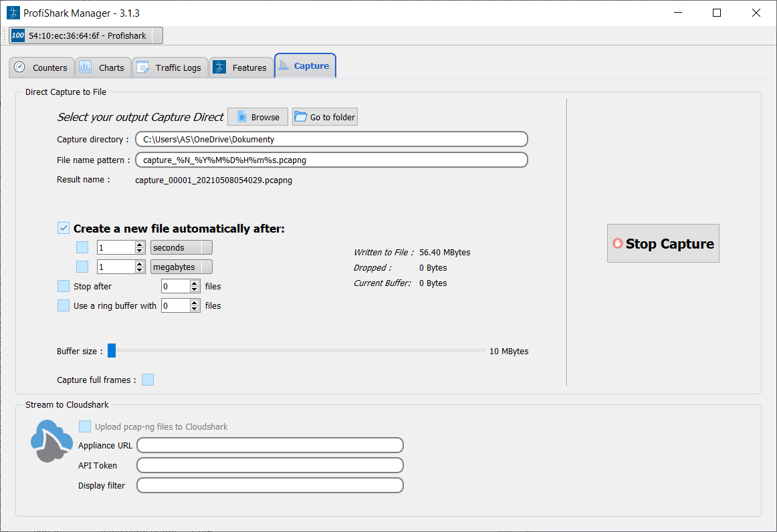Click the 56.40 MBytes written value
This screenshot has width=777, height=532.
[445, 252]
